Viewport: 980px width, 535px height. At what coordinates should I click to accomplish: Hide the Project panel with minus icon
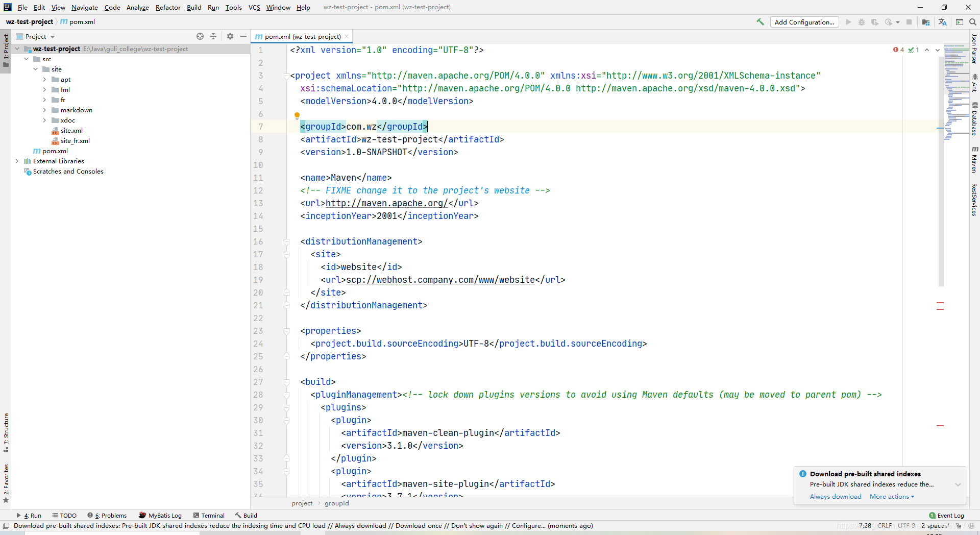243,36
